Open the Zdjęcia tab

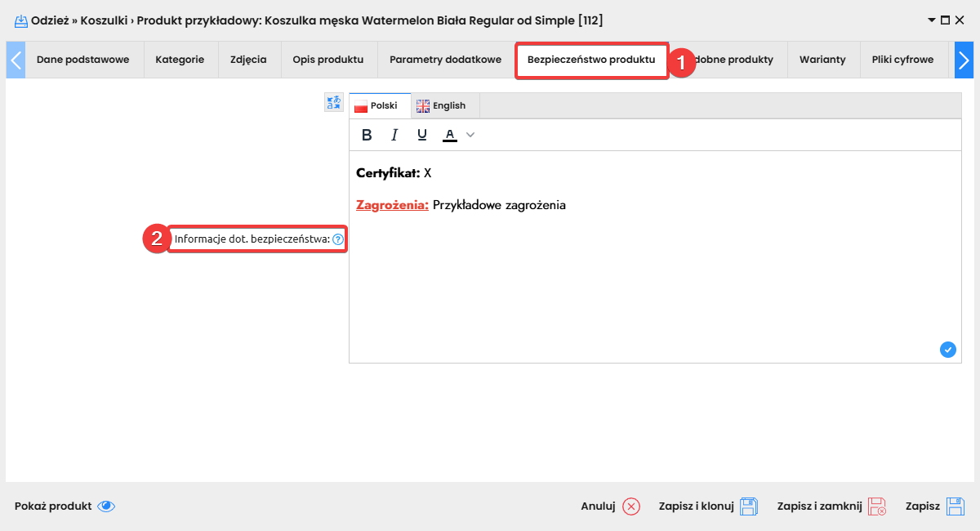click(x=248, y=60)
